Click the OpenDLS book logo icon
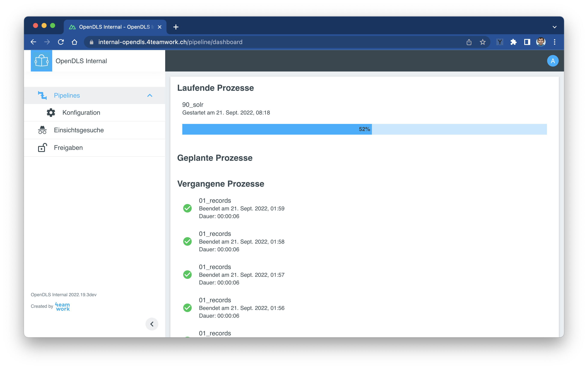Viewport: 588px width, 369px height. point(41,61)
